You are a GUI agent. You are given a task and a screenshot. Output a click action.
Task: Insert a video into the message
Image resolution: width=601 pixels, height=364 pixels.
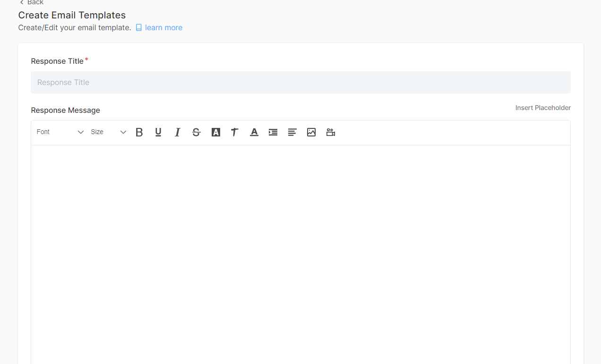pyautogui.click(x=331, y=132)
